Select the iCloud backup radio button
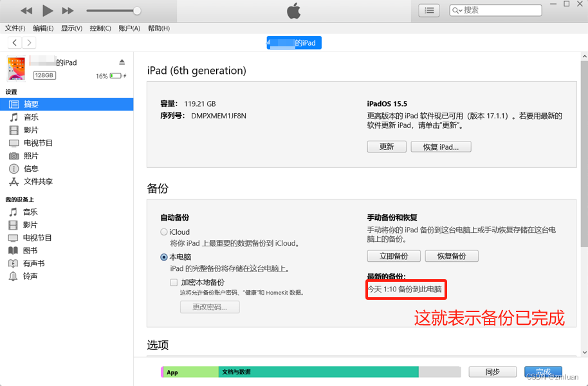This screenshot has height=386, width=588. (x=164, y=232)
